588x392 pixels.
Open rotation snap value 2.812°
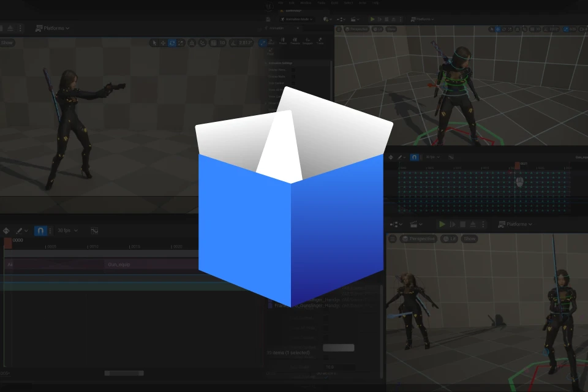pos(245,43)
